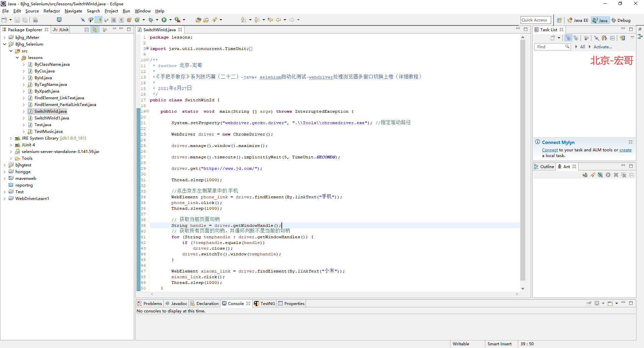This screenshot has height=348, width=644.
Task: Collapse the Bjhg_Selenium project node
Action: pyautogui.click(x=4, y=44)
